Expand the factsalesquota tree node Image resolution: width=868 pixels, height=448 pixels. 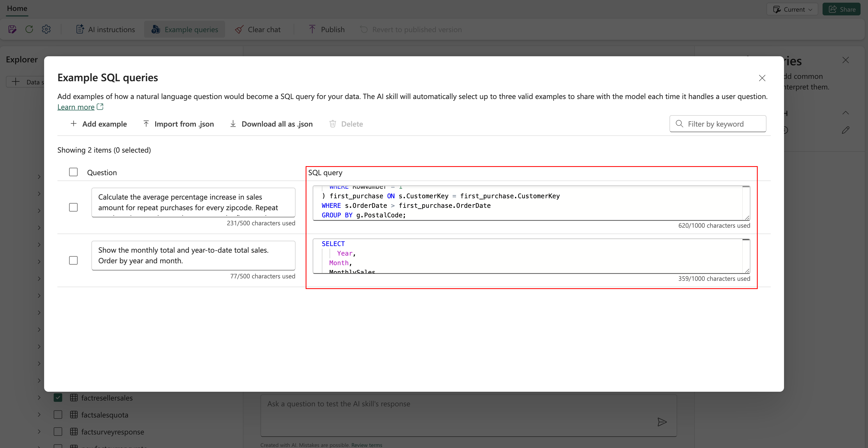pos(39,415)
